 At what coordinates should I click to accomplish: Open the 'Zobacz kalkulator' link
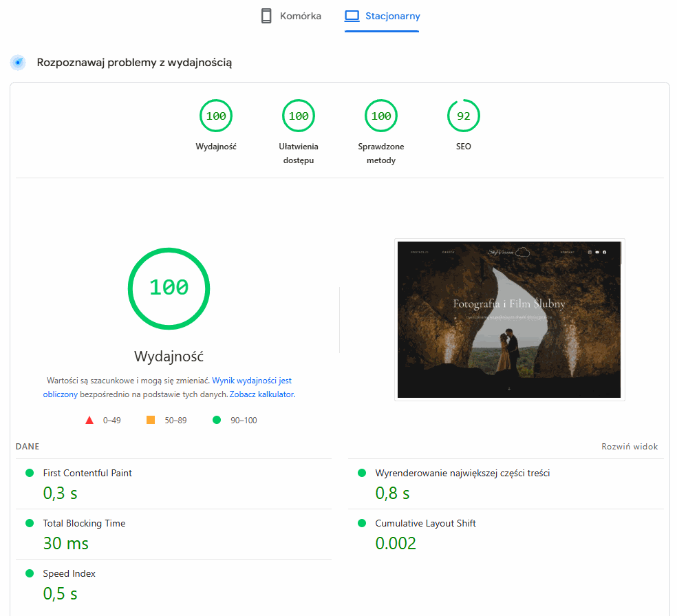(x=261, y=394)
